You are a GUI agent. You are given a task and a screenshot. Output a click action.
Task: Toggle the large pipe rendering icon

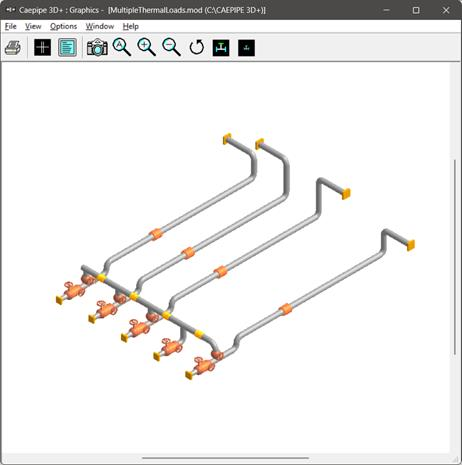[x=221, y=47]
